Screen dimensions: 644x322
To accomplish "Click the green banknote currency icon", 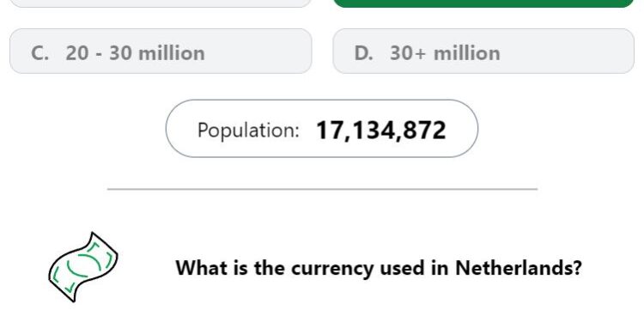I will click(83, 267).
